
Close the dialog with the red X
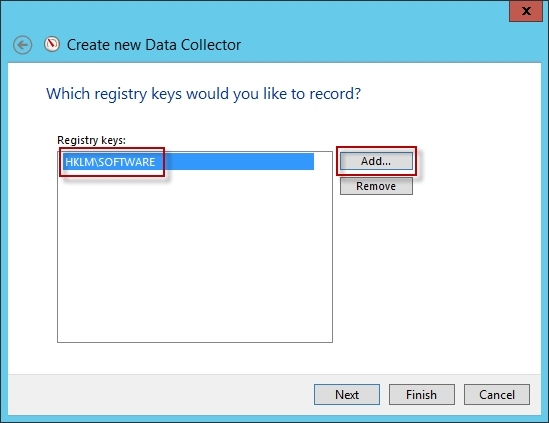[x=526, y=11]
